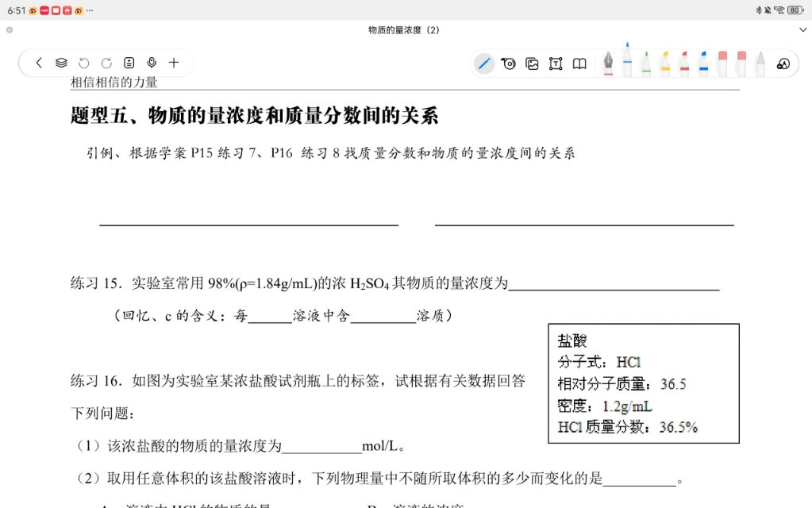Redo the last annotation
This screenshot has width=812, height=508.
tap(106, 63)
